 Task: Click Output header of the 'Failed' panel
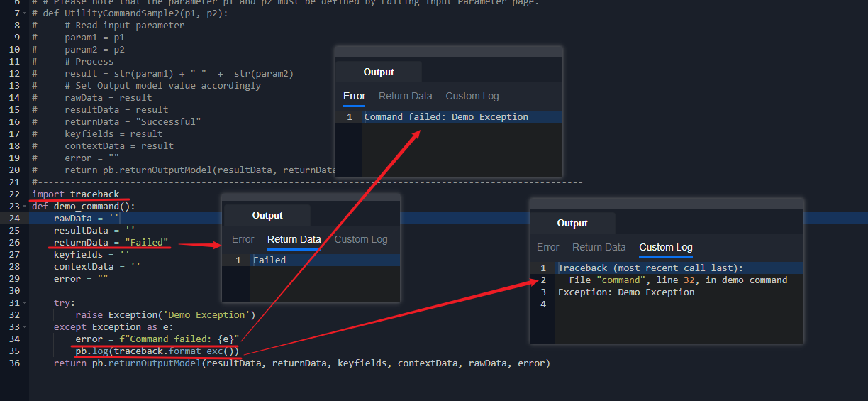267,215
